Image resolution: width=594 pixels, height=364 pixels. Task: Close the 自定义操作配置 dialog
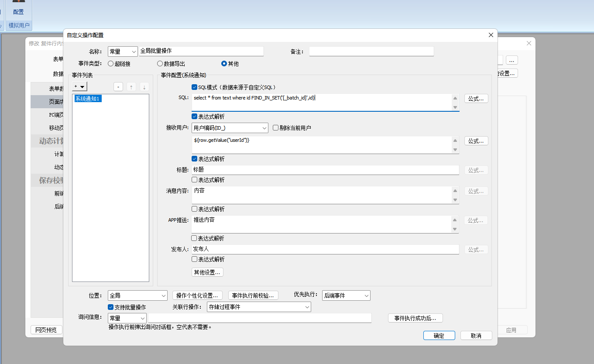pyautogui.click(x=491, y=35)
